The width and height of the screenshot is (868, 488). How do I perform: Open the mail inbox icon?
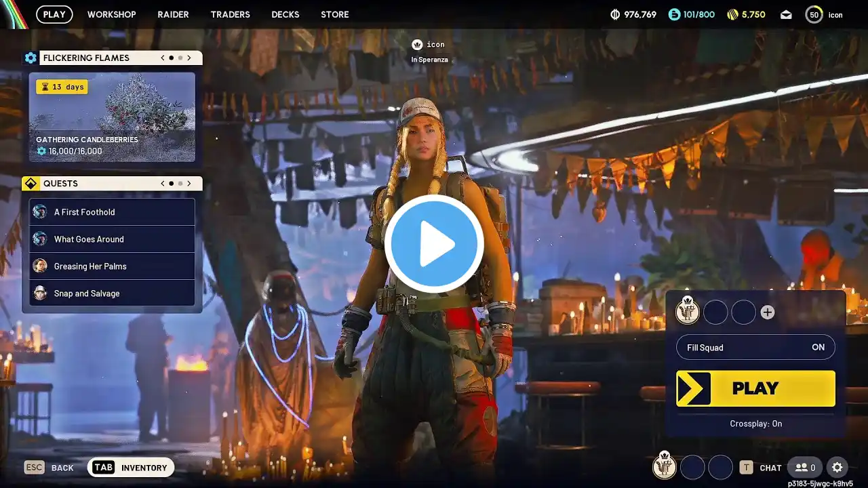tap(786, 14)
